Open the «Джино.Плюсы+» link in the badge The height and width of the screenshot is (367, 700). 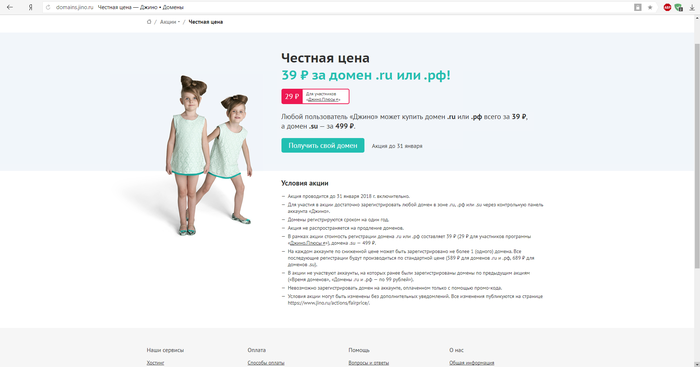click(323, 100)
